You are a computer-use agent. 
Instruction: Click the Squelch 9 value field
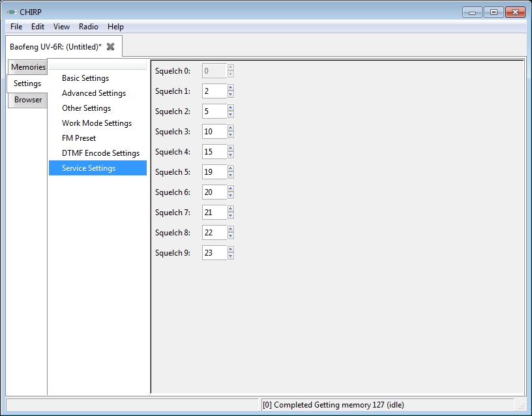[214, 253]
